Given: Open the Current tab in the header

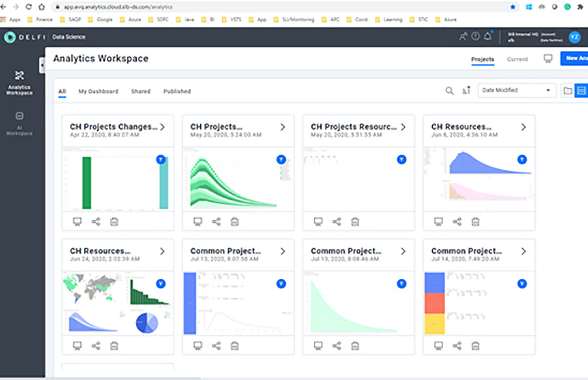Looking at the screenshot, I should pos(517,59).
